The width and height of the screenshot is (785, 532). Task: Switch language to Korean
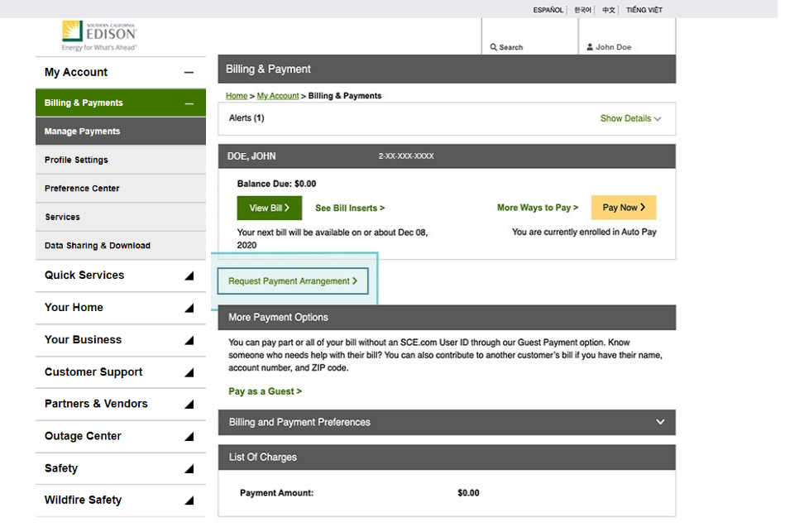(x=582, y=10)
